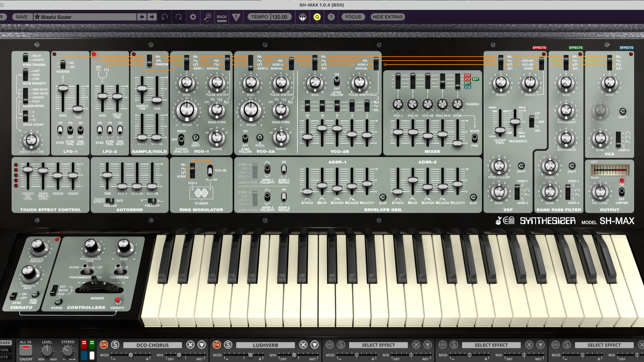Click the yellow Q quantize icon
Viewport: 644px width, 362px height.
(317, 17)
